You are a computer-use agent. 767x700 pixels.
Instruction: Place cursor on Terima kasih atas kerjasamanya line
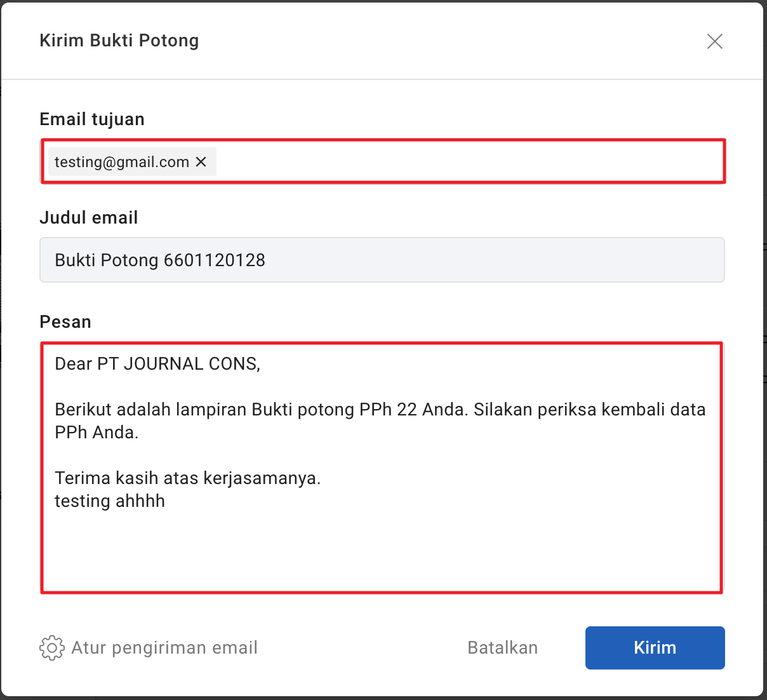pyautogui.click(x=187, y=478)
